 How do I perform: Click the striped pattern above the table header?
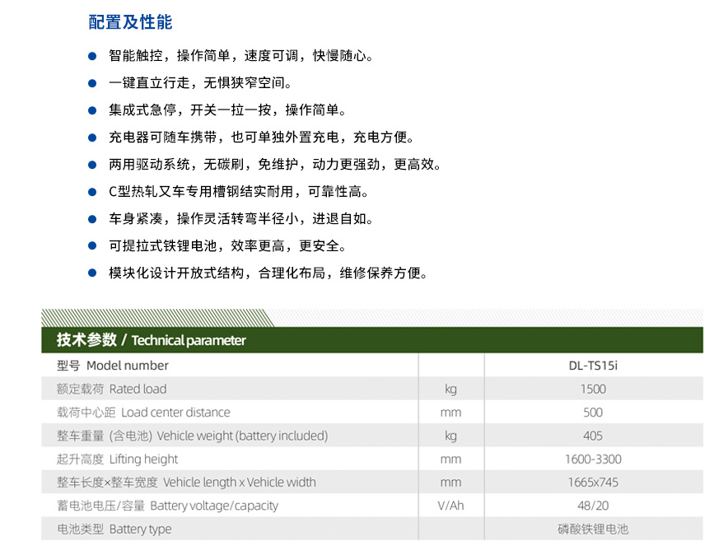pos(156,317)
